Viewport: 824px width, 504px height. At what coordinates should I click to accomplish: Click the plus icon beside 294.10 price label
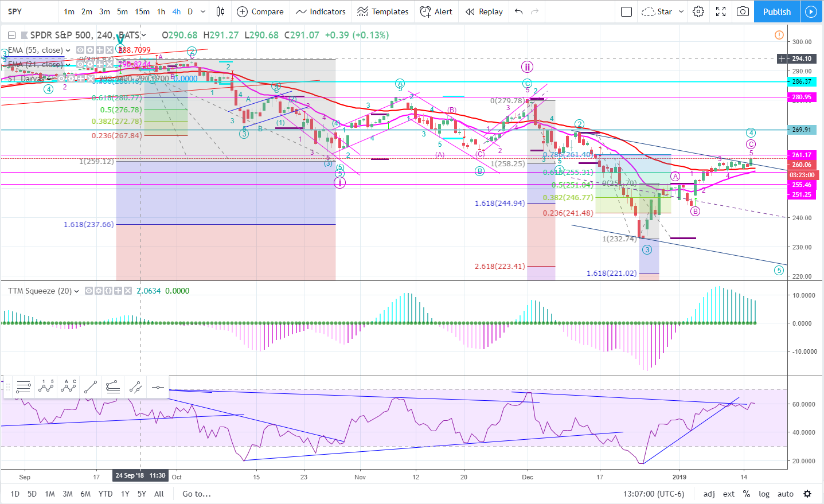click(x=783, y=58)
